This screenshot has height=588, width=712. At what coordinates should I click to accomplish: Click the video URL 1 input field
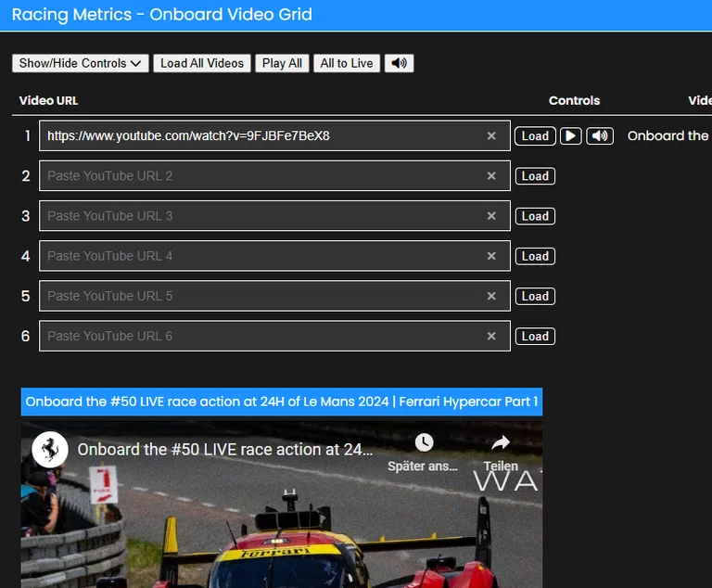274,135
